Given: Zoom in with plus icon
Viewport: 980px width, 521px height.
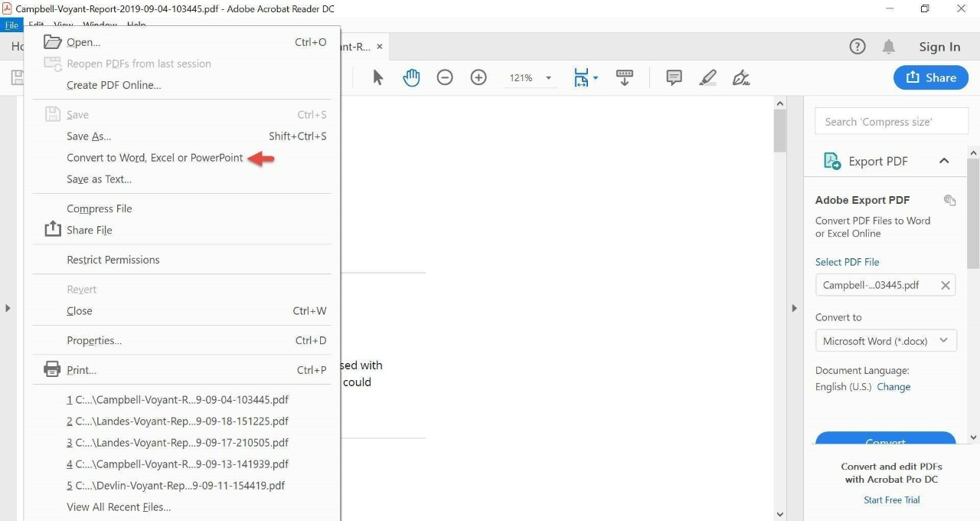Looking at the screenshot, I should [x=479, y=77].
